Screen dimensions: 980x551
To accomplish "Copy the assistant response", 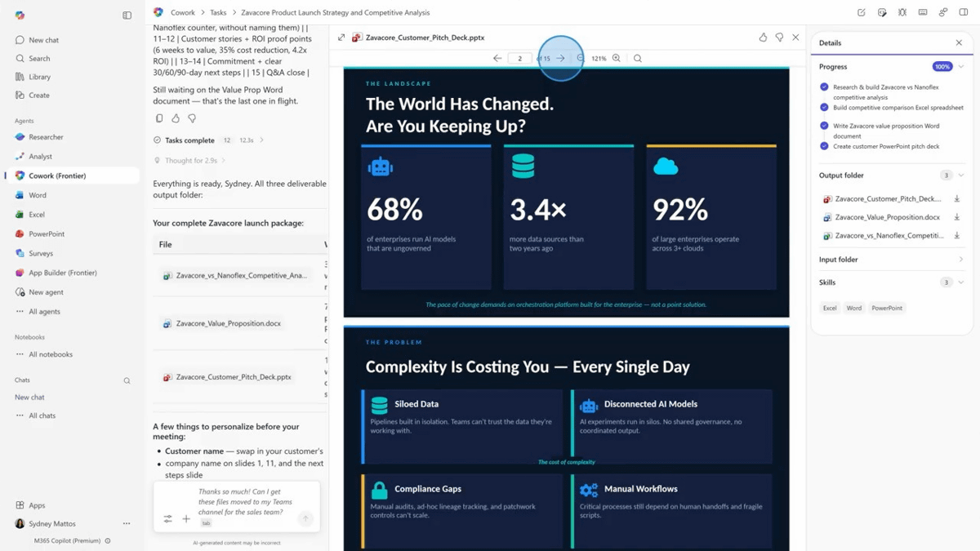I will [x=159, y=118].
